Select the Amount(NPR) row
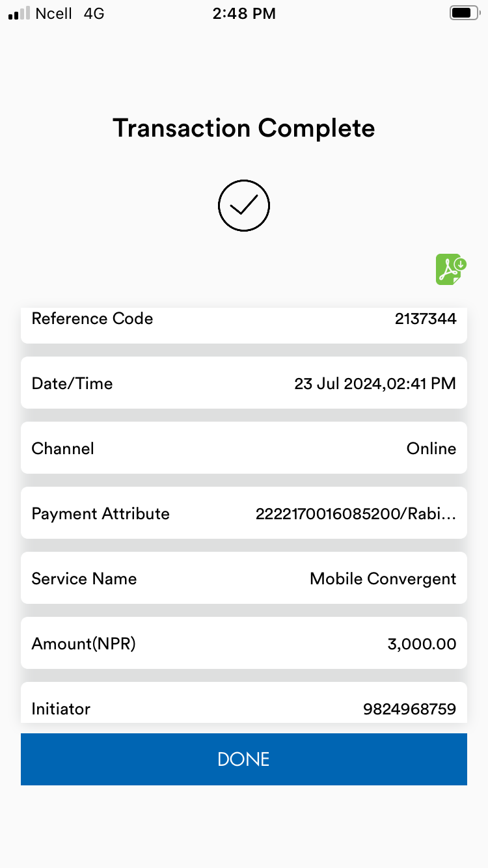This screenshot has width=488, height=868. tap(244, 643)
